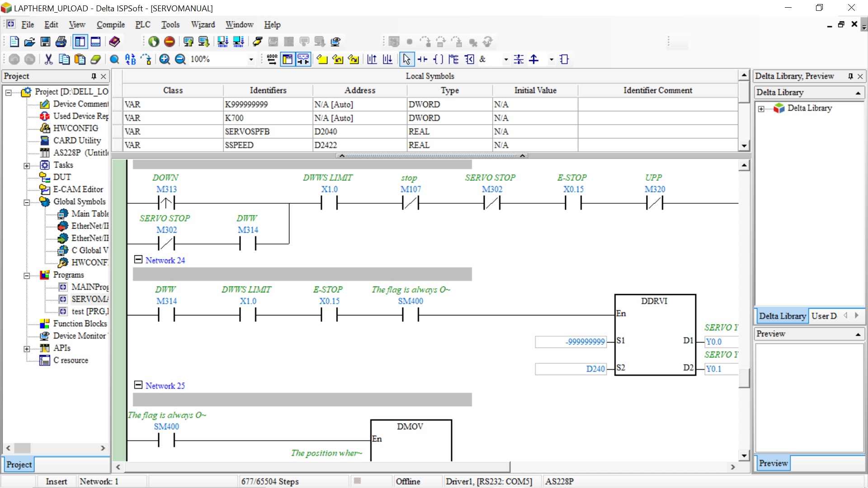Toggle the ladder comment display button
Screen dimensions: 868x488
coord(303,59)
